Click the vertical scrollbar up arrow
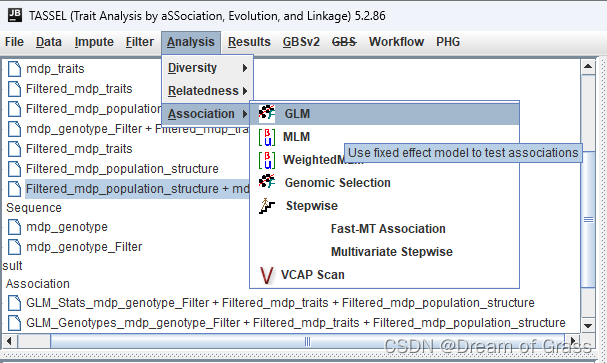 (x=588, y=67)
